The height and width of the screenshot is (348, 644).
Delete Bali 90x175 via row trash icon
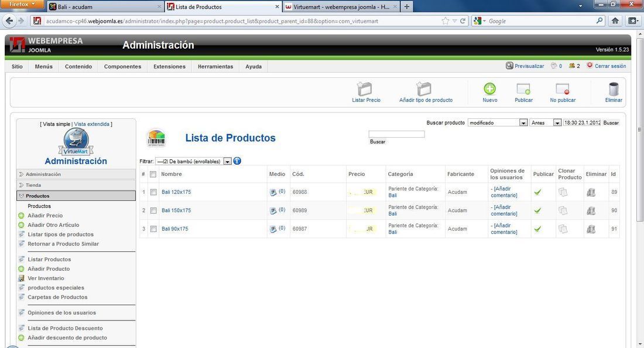click(591, 229)
